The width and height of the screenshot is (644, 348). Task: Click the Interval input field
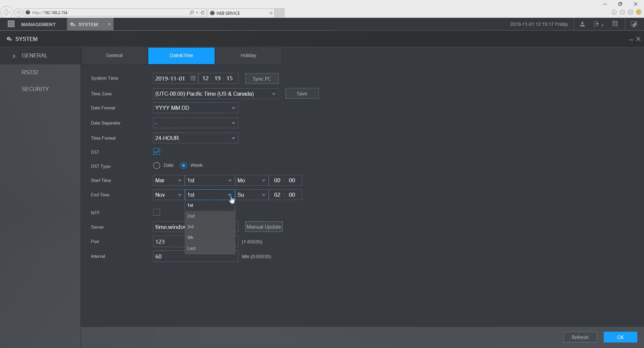coord(196,256)
